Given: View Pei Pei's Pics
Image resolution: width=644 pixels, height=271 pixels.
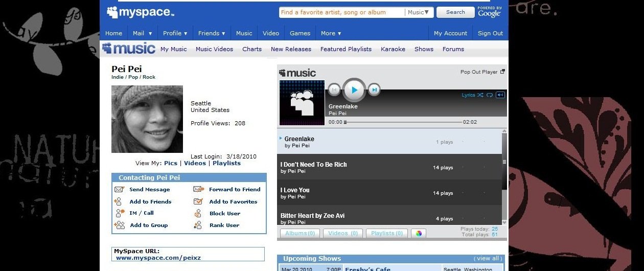Looking at the screenshot, I should (171, 163).
